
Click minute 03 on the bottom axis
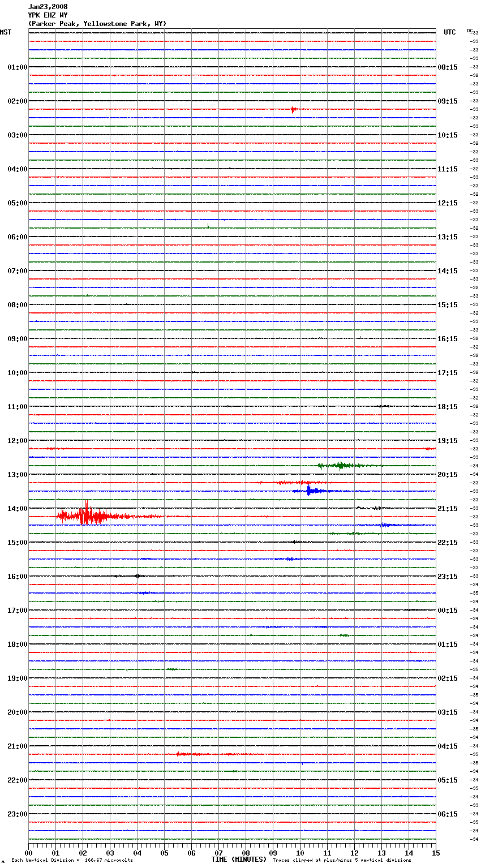coord(110,853)
